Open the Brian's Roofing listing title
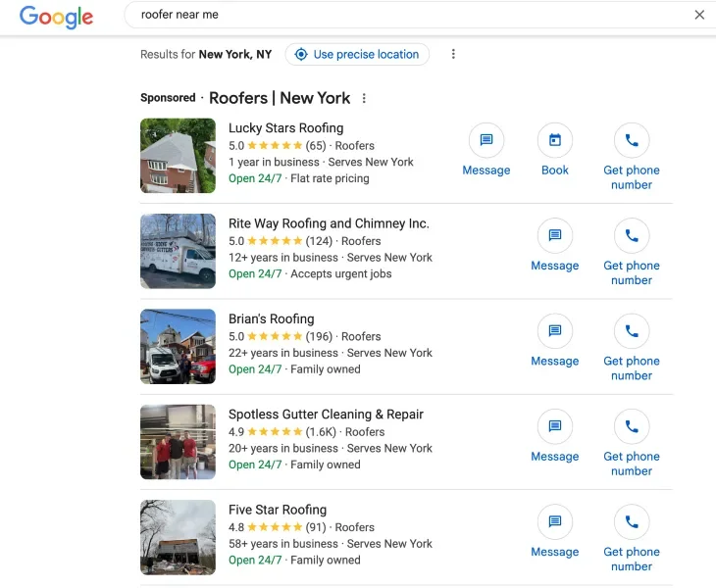The image size is (716, 588). (272, 318)
